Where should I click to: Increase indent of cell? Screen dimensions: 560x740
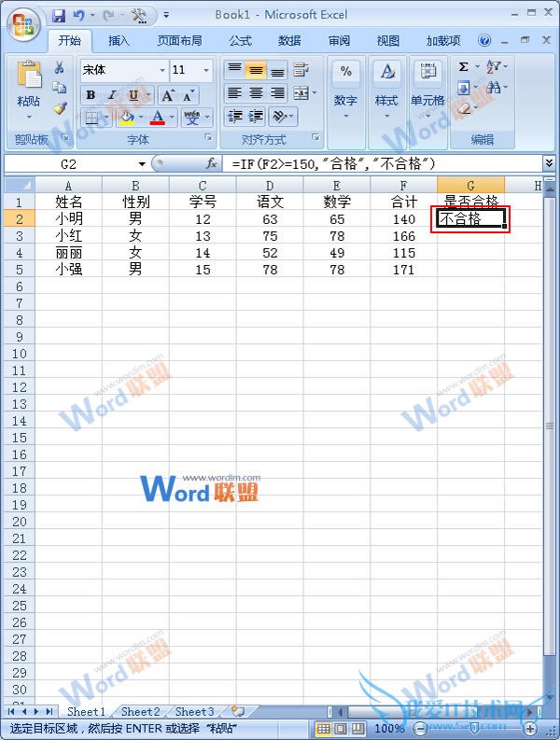click(x=257, y=116)
